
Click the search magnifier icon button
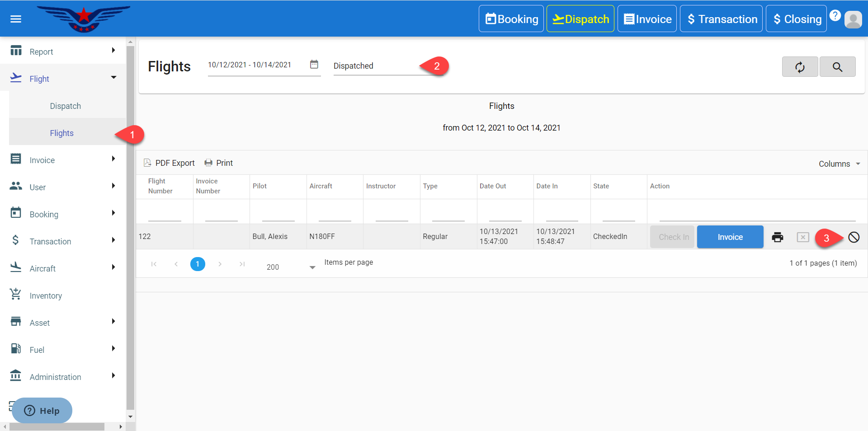[x=837, y=67]
